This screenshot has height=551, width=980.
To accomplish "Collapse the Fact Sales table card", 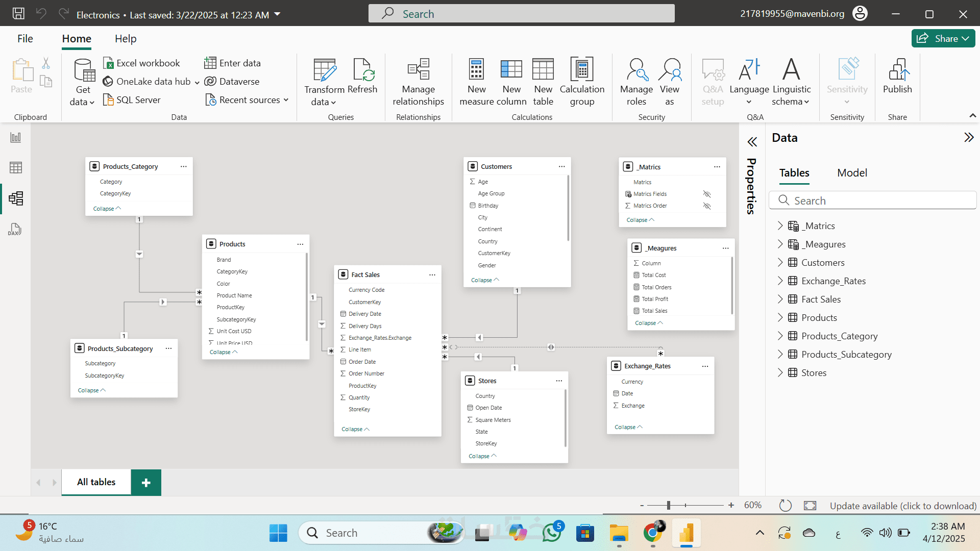I will point(355,429).
